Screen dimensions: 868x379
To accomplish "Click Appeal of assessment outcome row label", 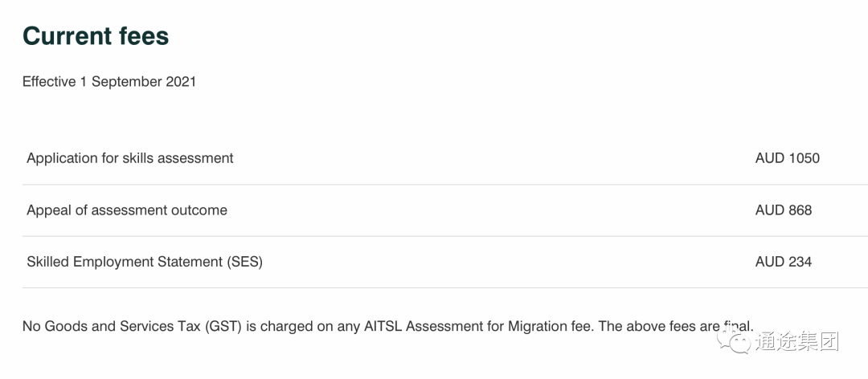I will click(x=127, y=210).
